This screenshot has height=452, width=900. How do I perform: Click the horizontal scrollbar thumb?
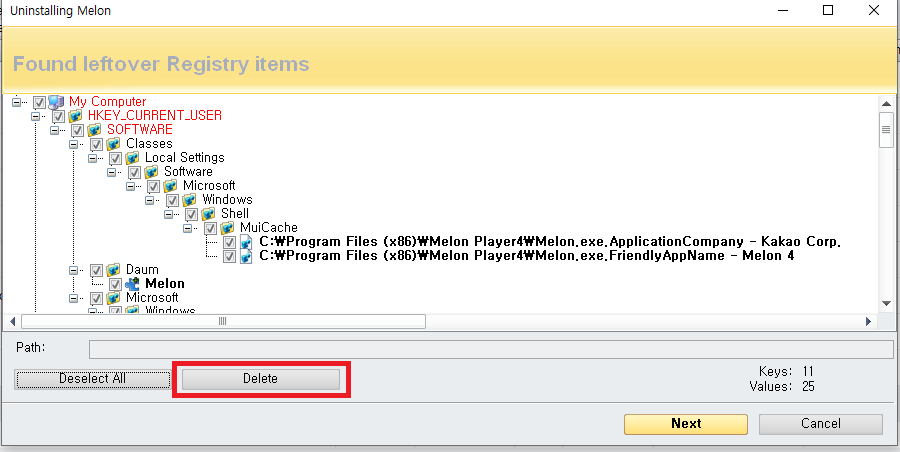[223, 322]
